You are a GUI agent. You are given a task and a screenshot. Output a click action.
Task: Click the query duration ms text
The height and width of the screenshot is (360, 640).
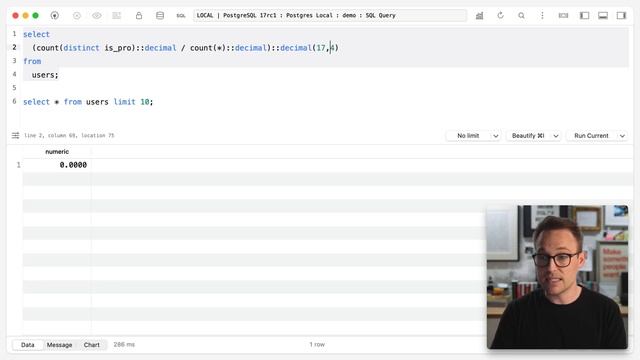tap(124, 344)
